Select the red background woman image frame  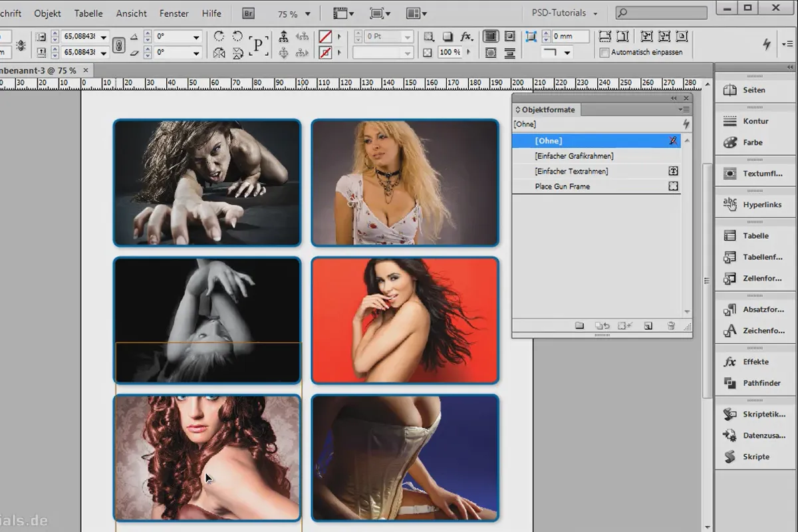(405, 321)
